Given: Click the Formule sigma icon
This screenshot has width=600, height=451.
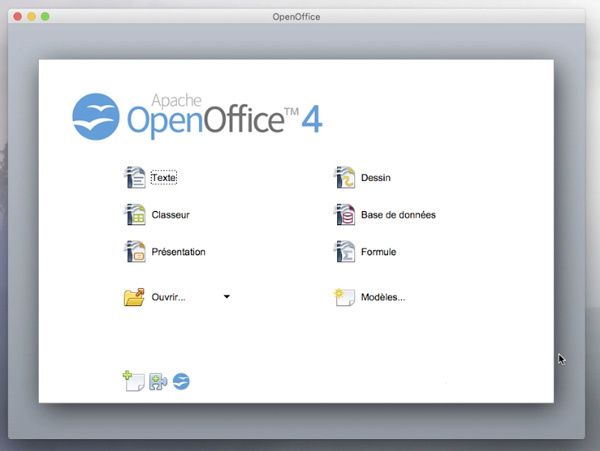Looking at the screenshot, I should point(344,252).
